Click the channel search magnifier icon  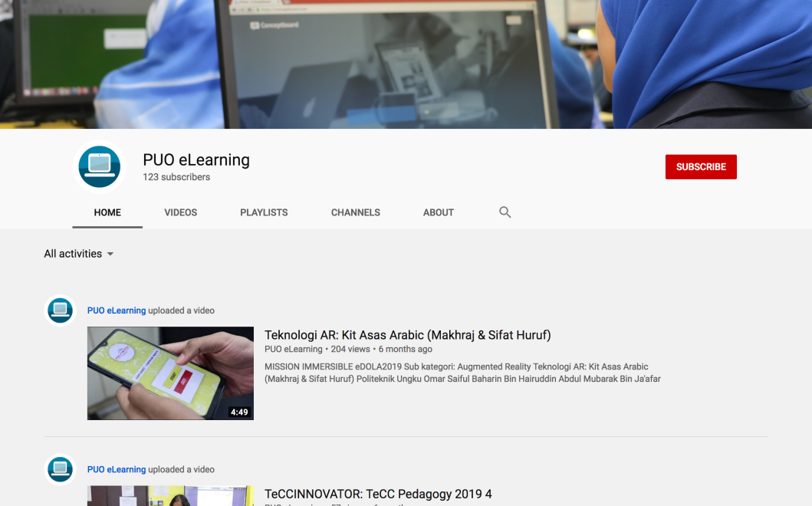[x=505, y=212]
